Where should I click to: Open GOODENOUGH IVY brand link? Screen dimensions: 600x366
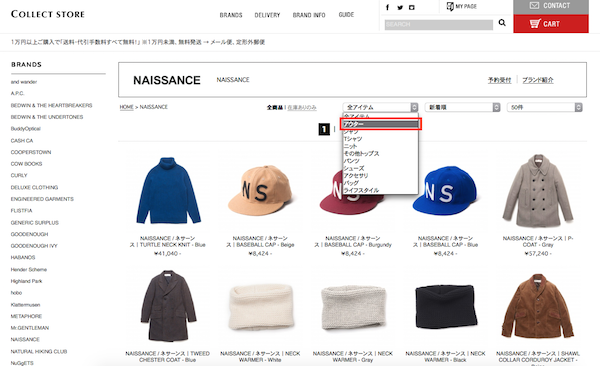pyautogui.click(x=34, y=246)
